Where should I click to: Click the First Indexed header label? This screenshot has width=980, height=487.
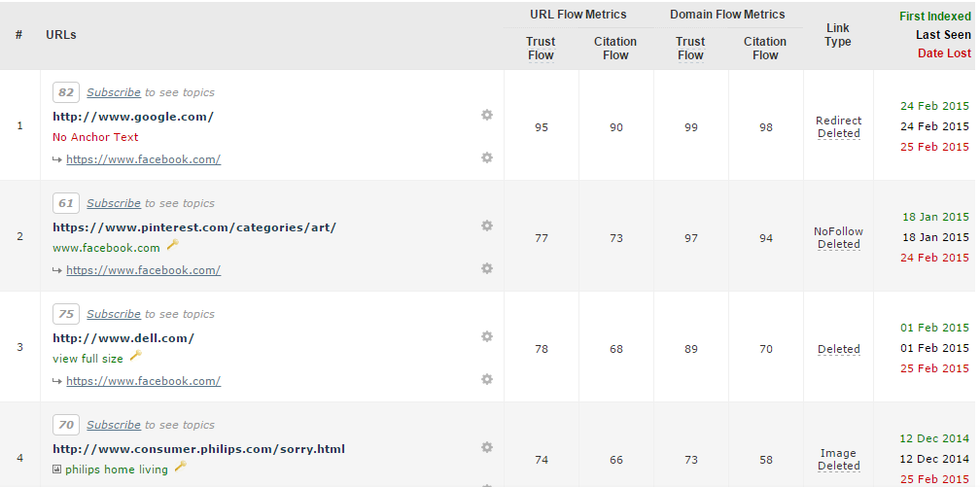pyautogui.click(x=934, y=17)
